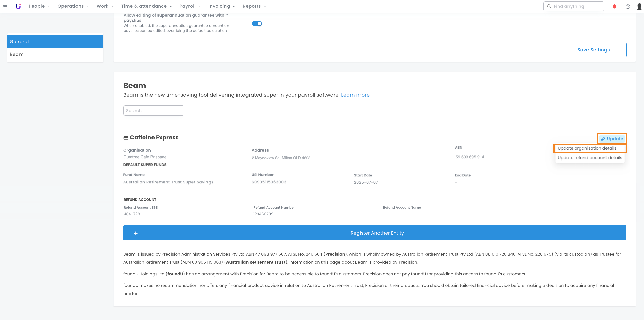Open the Update dropdown for Caffeine Express
Viewport: 644px width, 320px height.
tap(612, 139)
